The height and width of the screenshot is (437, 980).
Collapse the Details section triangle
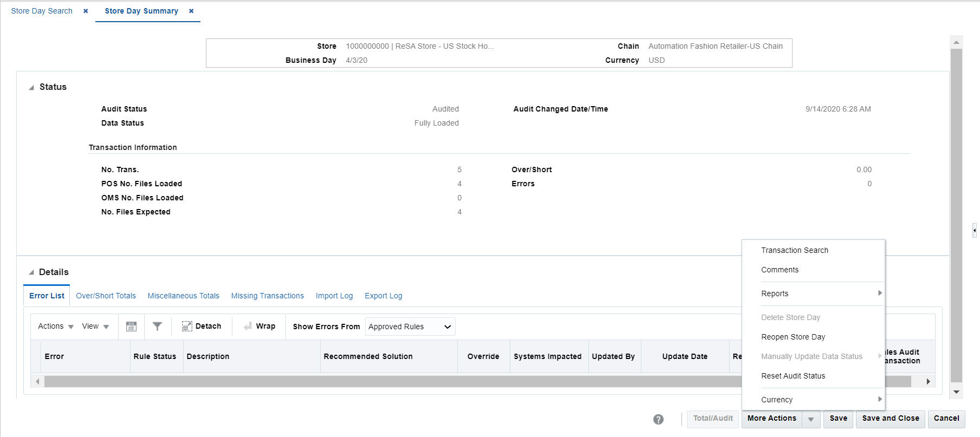pos(31,272)
